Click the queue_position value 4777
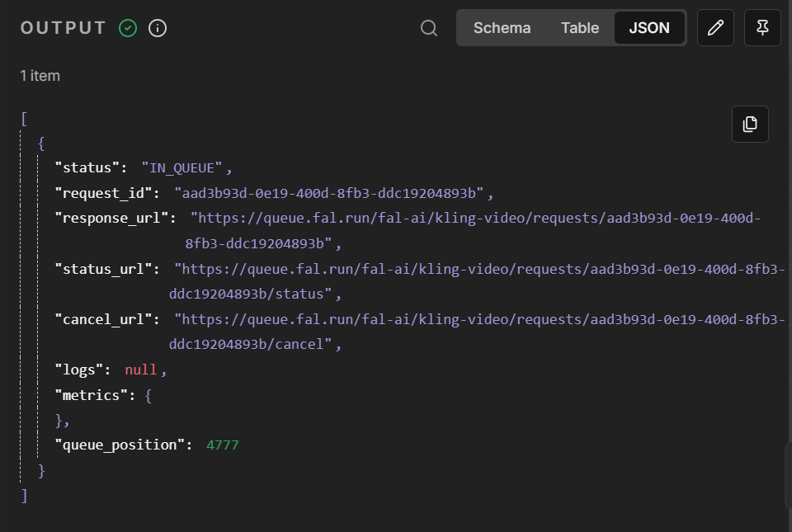792x532 pixels. (223, 445)
